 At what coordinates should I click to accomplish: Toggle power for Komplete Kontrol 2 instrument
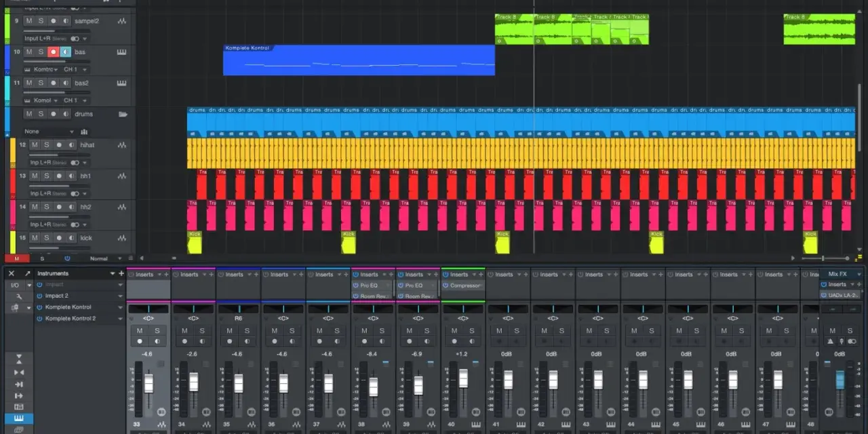pyautogui.click(x=39, y=318)
